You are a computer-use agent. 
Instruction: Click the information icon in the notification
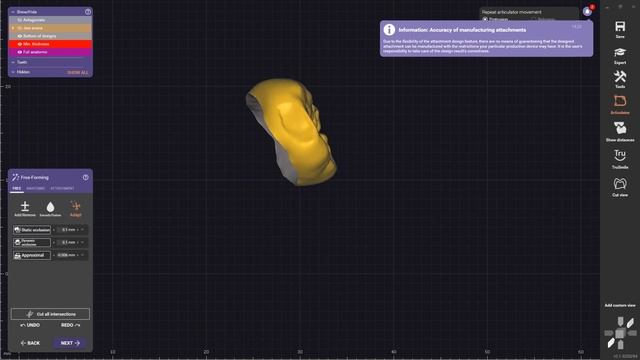(x=389, y=29)
